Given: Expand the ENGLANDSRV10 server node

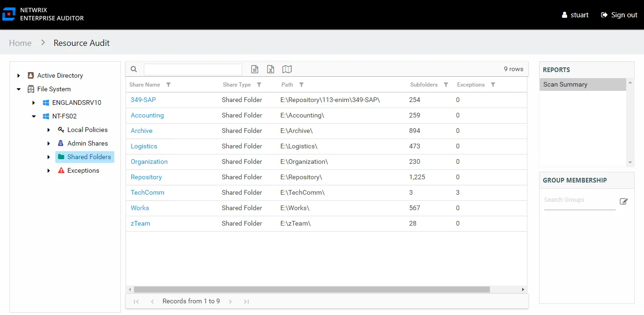Looking at the screenshot, I should point(34,103).
